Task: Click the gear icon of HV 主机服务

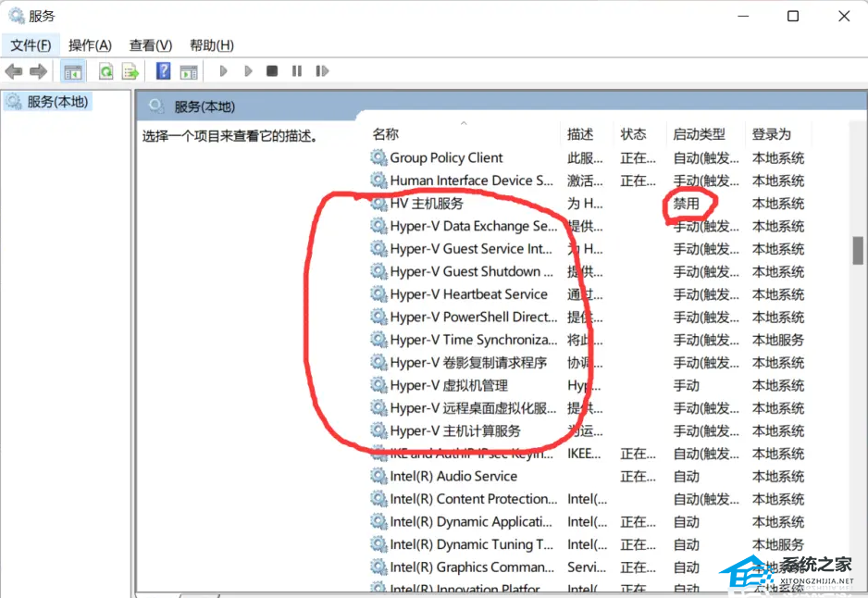Action: click(378, 204)
